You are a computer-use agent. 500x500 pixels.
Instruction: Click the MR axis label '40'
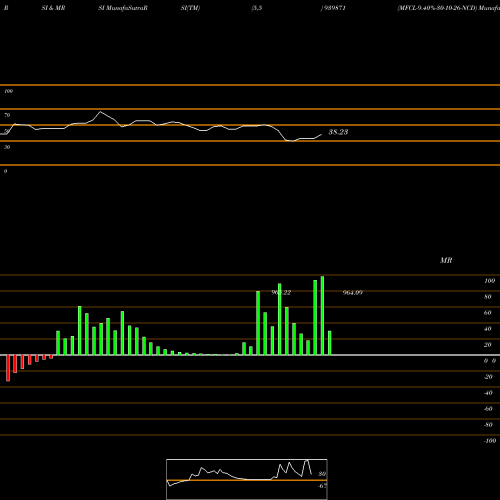(488, 329)
